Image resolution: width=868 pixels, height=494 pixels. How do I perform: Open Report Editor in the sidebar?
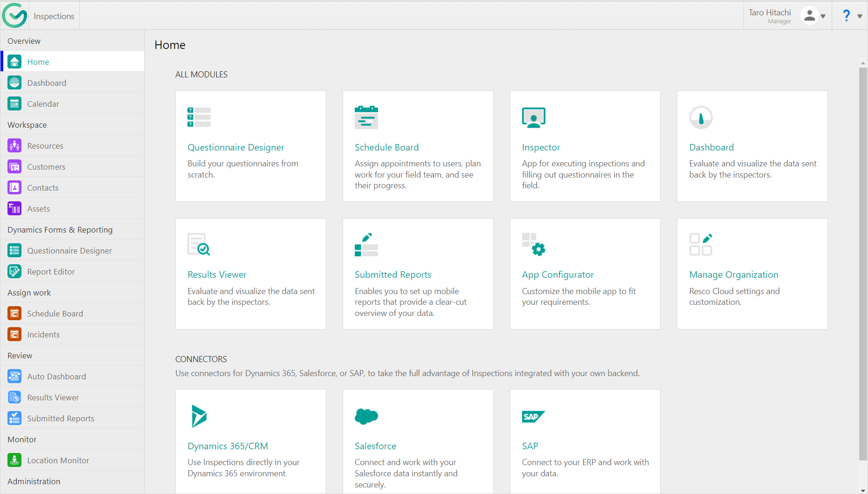(51, 272)
